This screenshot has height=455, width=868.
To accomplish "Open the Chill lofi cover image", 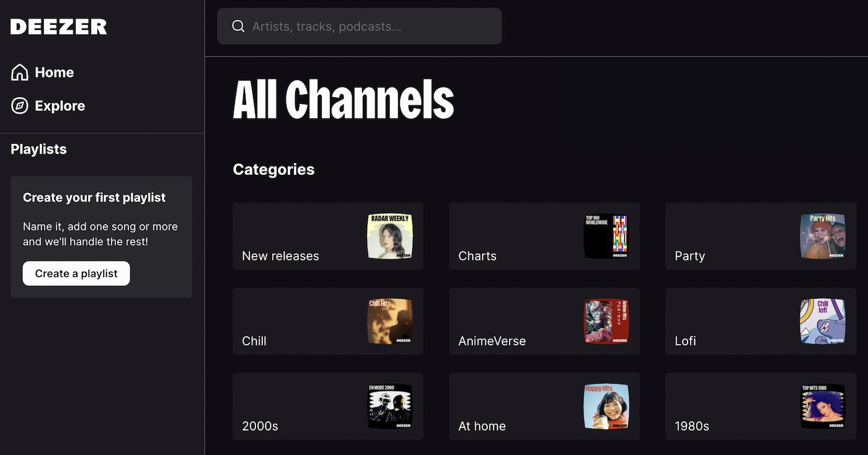I will (x=823, y=321).
